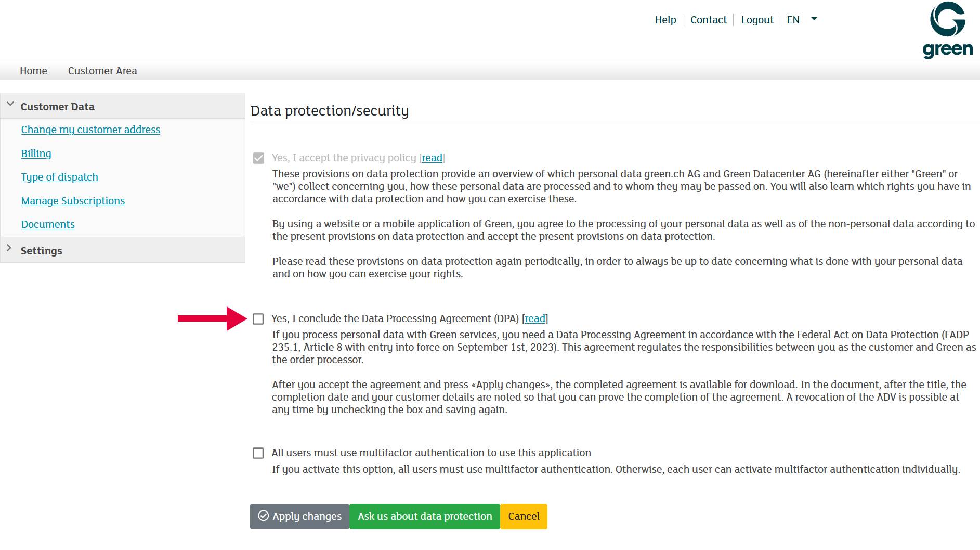Viewport: 980px width, 550px height.
Task: Go to the Home menu item
Action: 33,71
